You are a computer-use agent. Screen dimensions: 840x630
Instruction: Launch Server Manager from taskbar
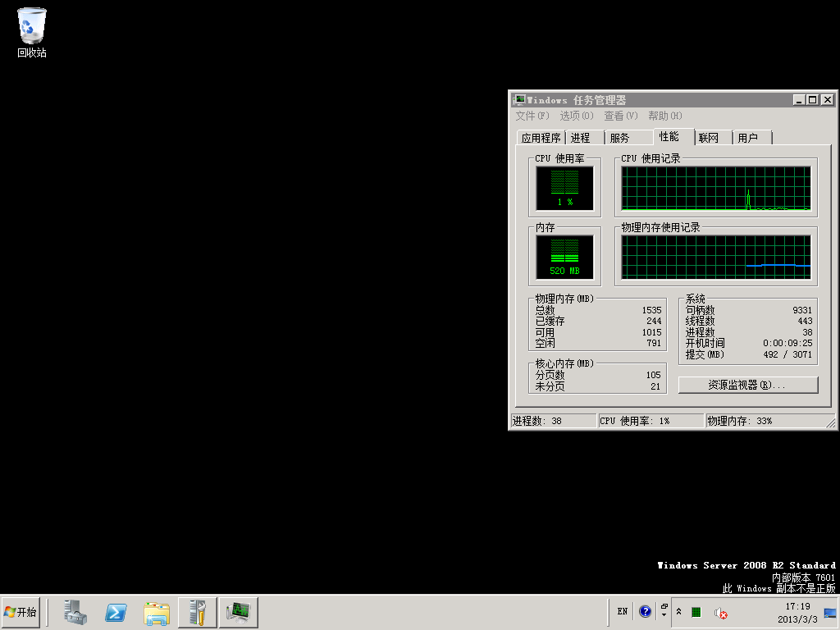pos(75,612)
